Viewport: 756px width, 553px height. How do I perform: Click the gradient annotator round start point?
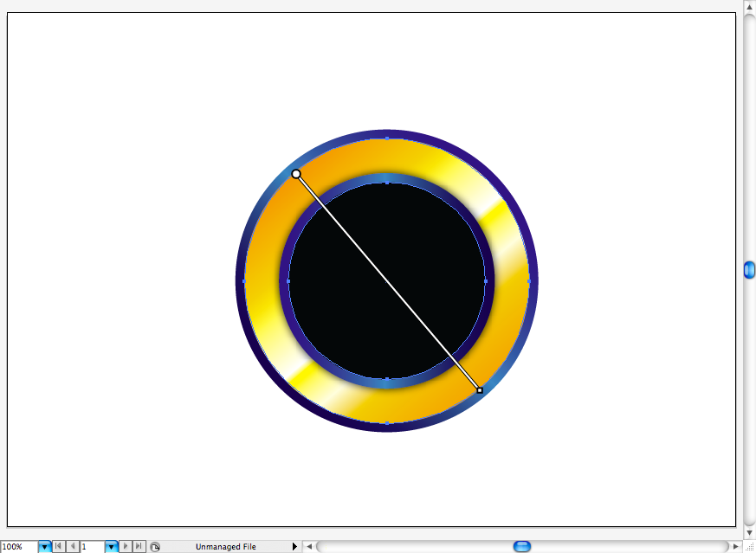pos(296,174)
